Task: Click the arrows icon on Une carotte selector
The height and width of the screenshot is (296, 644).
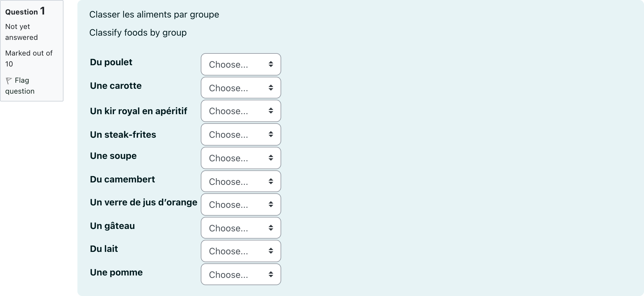Action: point(271,88)
